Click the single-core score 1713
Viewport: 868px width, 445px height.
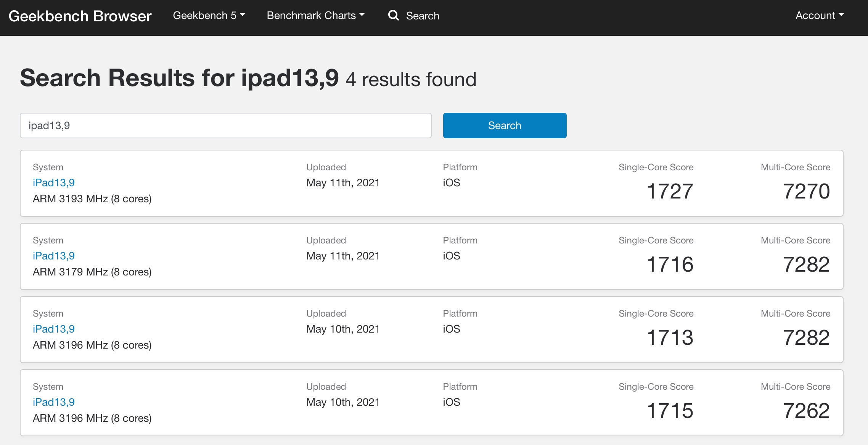pos(670,338)
